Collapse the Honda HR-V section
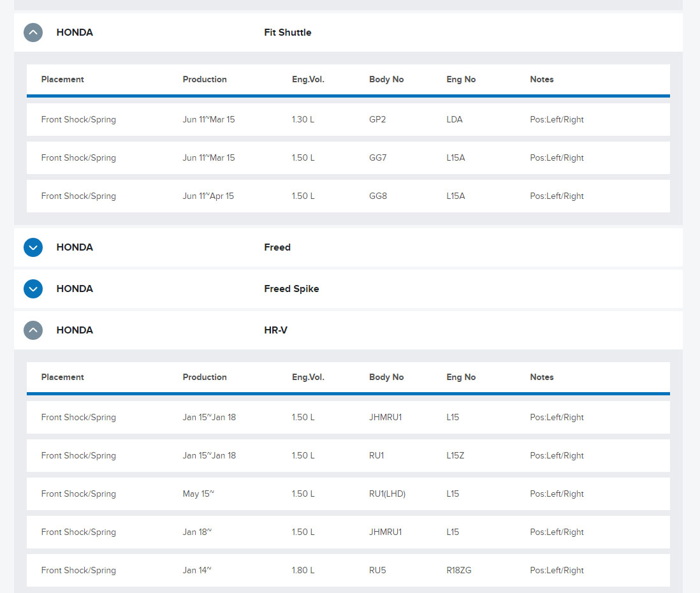The image size is (700, 593). [33, 330]
